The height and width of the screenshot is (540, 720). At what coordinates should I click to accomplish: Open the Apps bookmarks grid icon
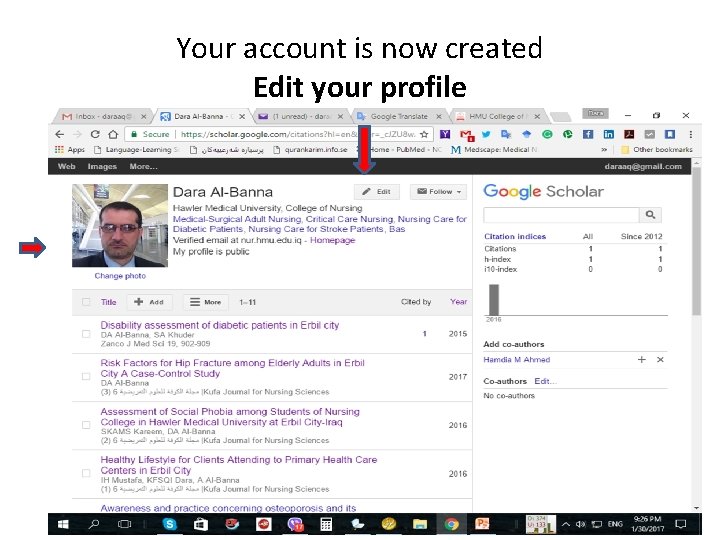[x=59, y=149]
